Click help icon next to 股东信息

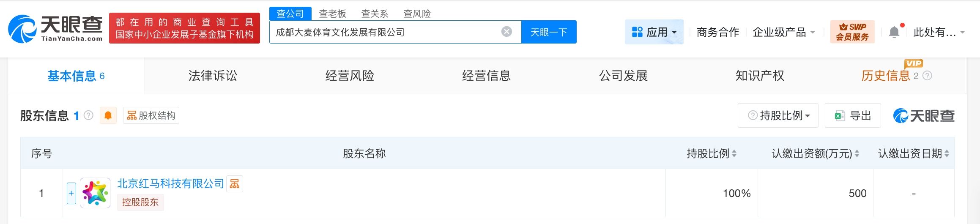tap(88, 115)
